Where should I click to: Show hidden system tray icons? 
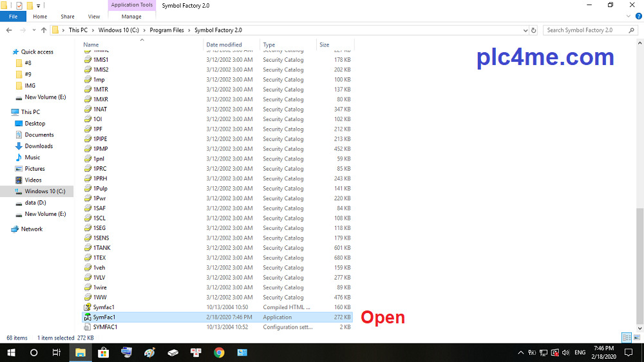point(520,352)
